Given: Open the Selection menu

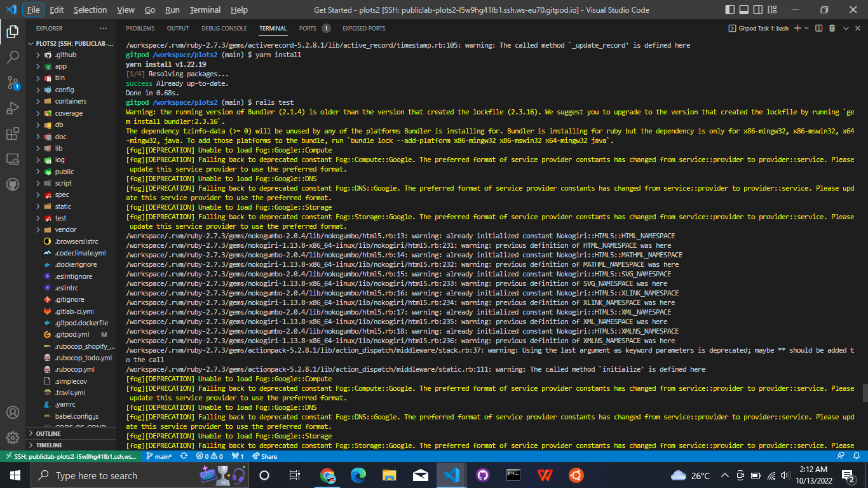Looking at the screenshot, I should pyautogui.click(x=90, y=10).
